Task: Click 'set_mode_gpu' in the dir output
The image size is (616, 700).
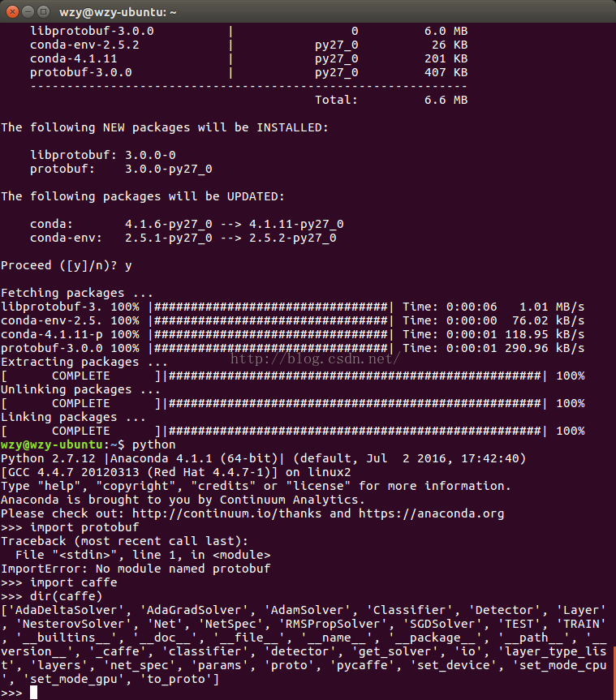Action: point(73,680)
